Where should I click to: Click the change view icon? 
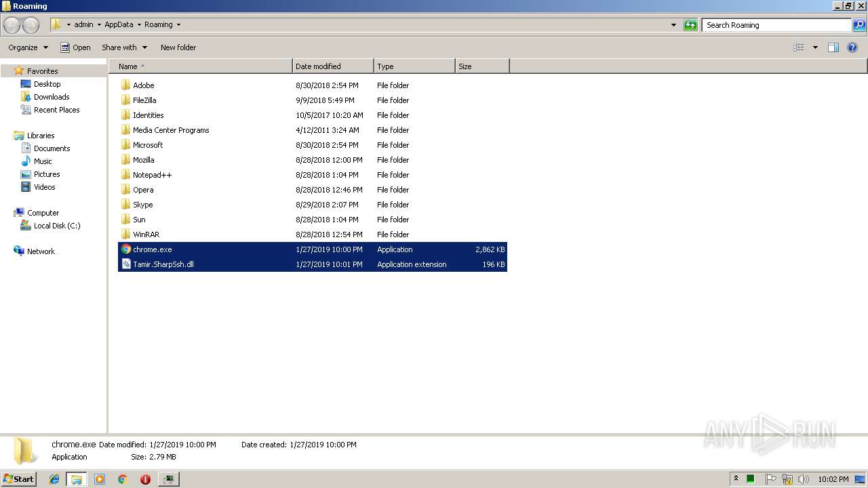point(799,47)
